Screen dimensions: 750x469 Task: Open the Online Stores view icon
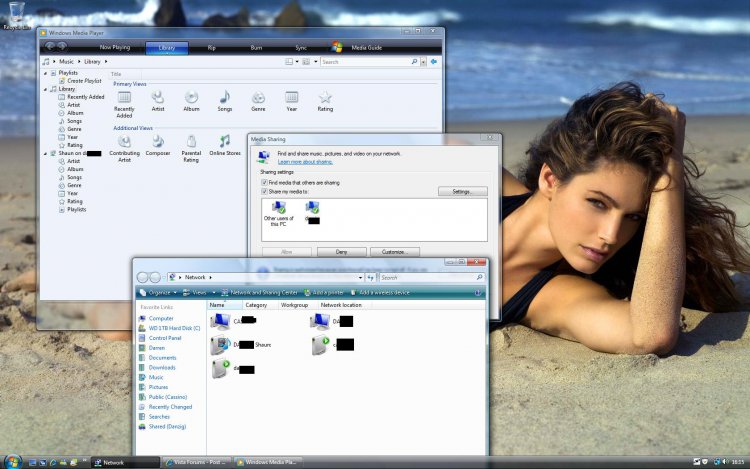[225, 142]
